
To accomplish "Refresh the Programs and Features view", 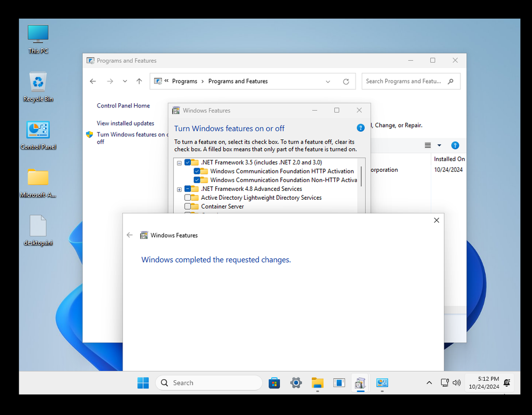I will tap(346, 82).
